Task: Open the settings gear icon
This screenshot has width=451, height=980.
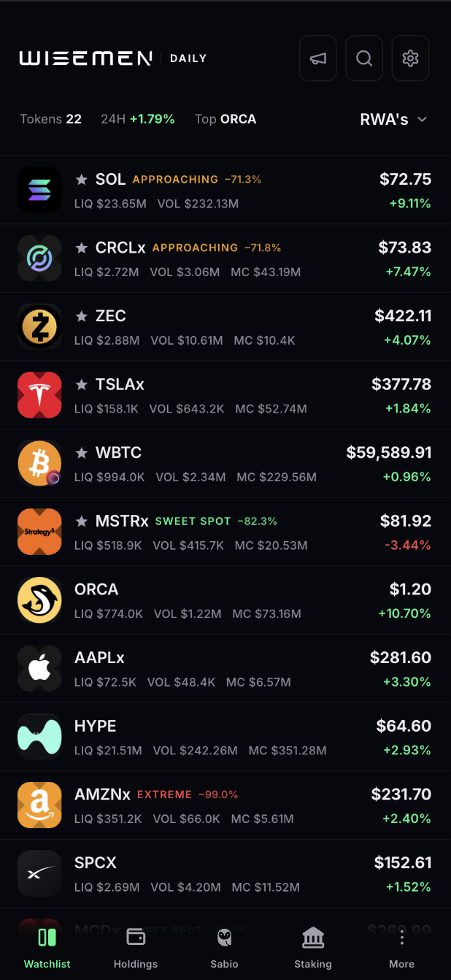Action: (x=410, y=58)
